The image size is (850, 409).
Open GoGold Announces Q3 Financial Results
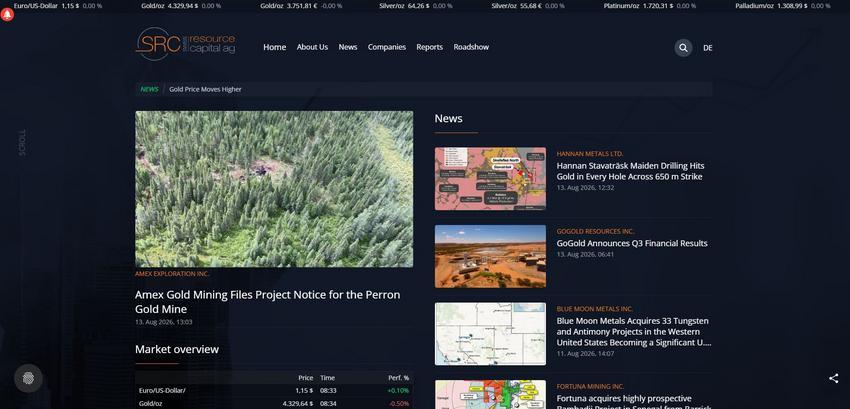(x=632, y=243)
